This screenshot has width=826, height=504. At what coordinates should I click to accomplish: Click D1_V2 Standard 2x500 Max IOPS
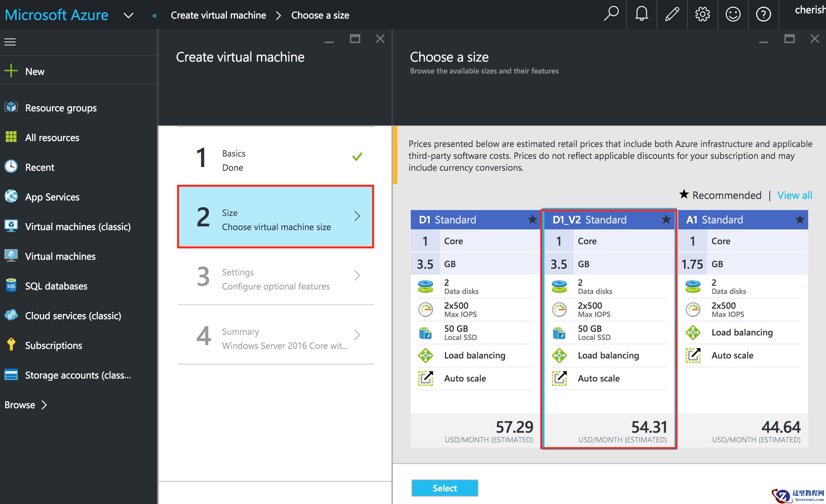coord(609,310)
